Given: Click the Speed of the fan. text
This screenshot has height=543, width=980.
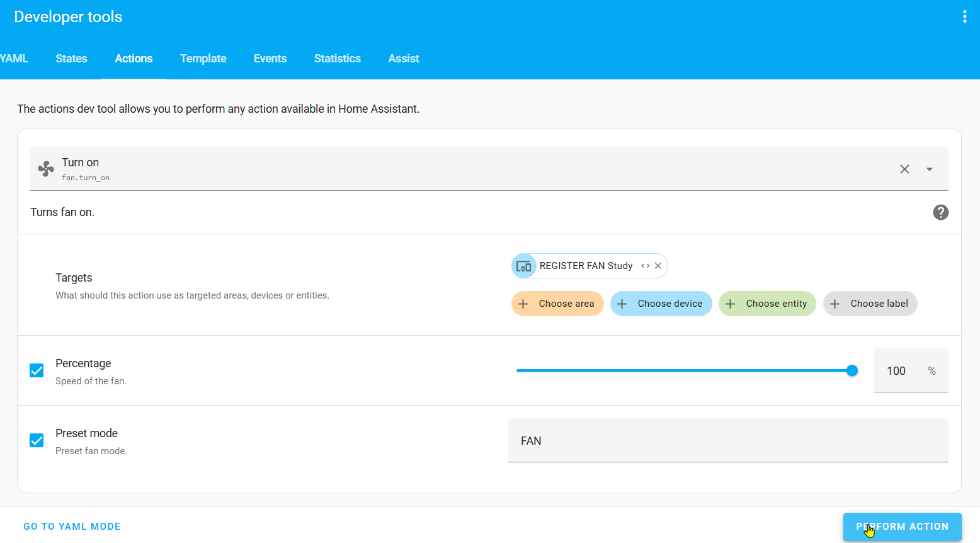Looking at the screenshot, I should pyautogui.click(x=91, y=381).
